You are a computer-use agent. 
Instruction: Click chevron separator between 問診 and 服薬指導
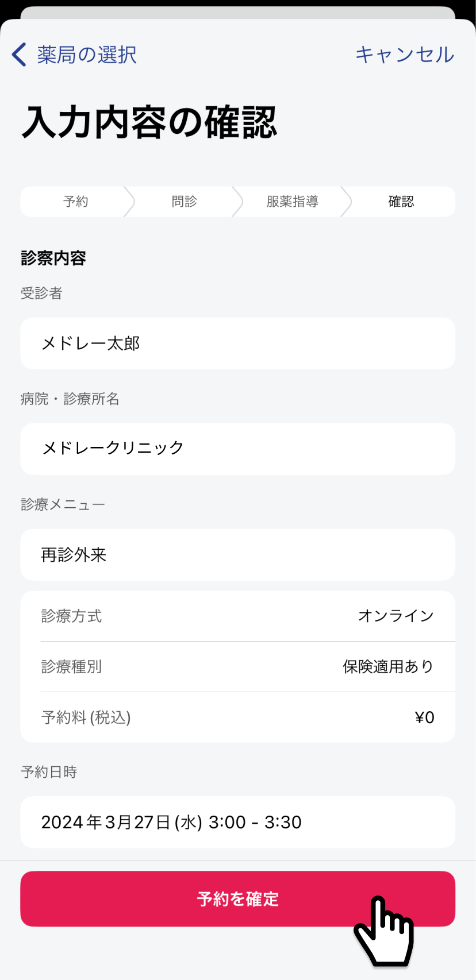(237, 202)
